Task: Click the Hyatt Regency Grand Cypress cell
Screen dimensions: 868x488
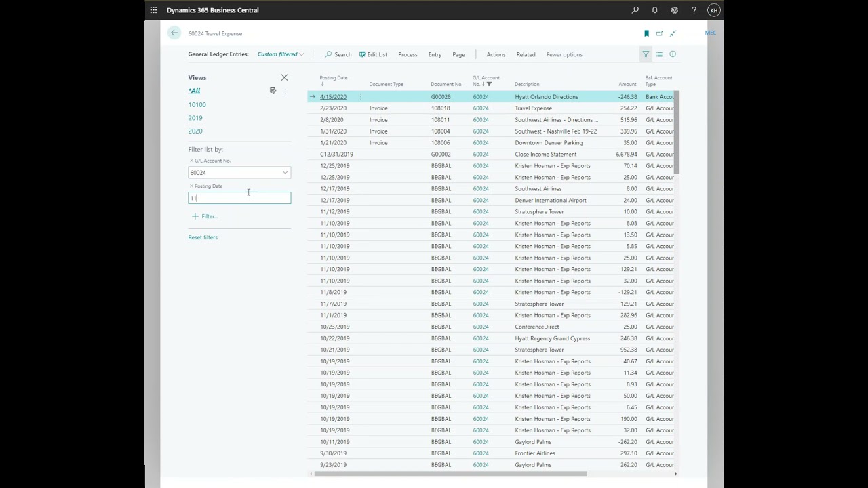Action: click(553, 338)
